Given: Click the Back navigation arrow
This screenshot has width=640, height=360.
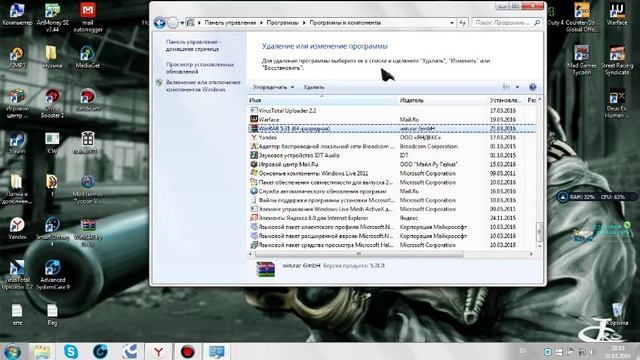Looking at the screenshot, I should click(160, 23).
